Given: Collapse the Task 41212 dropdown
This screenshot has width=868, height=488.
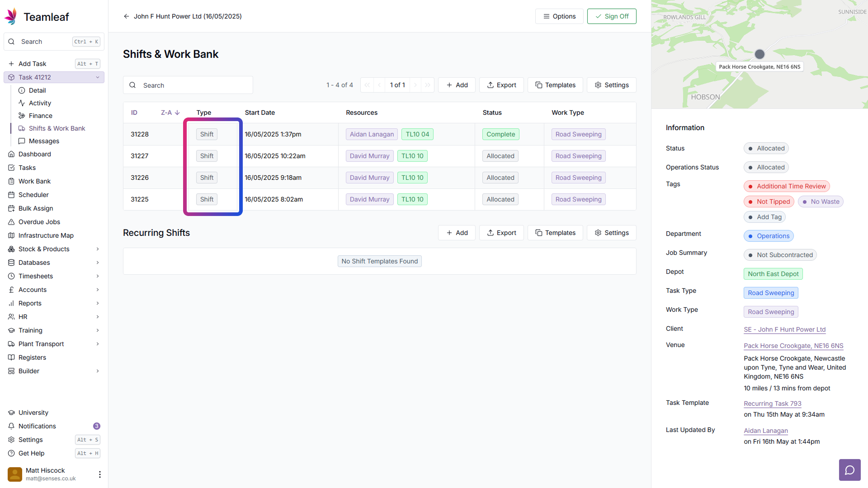Looking at the screenshot, I should pos(97,77).
